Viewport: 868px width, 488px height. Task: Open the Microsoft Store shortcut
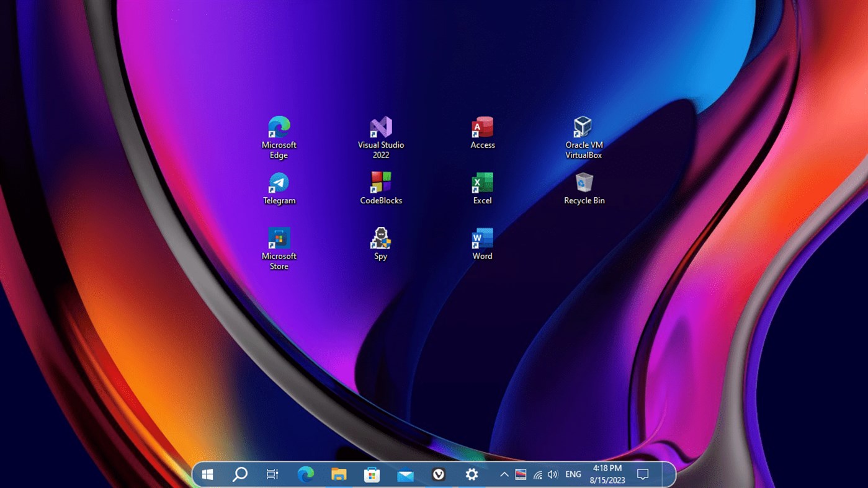tap(279, 239)
